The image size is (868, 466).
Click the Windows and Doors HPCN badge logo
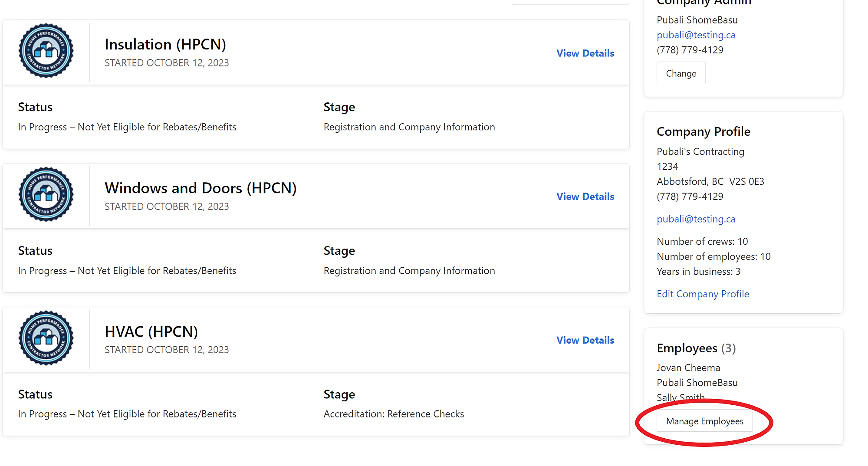[x=46, y=195]
